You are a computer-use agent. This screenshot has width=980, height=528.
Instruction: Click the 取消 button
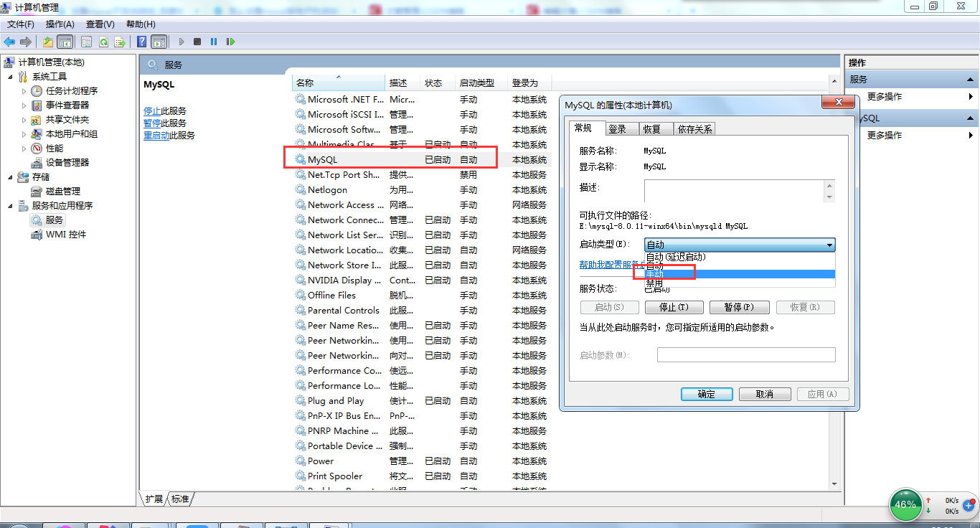coord(765,394)
